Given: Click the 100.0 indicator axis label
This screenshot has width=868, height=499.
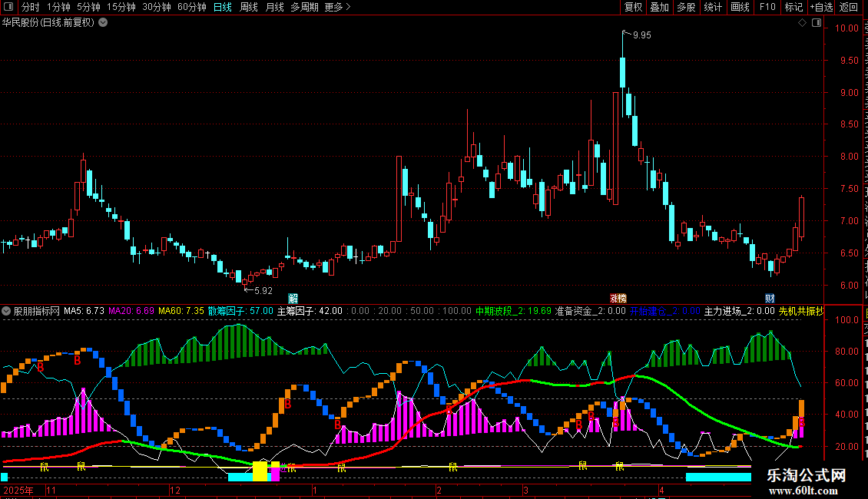Looking at the screenshot, I should 846,320.
